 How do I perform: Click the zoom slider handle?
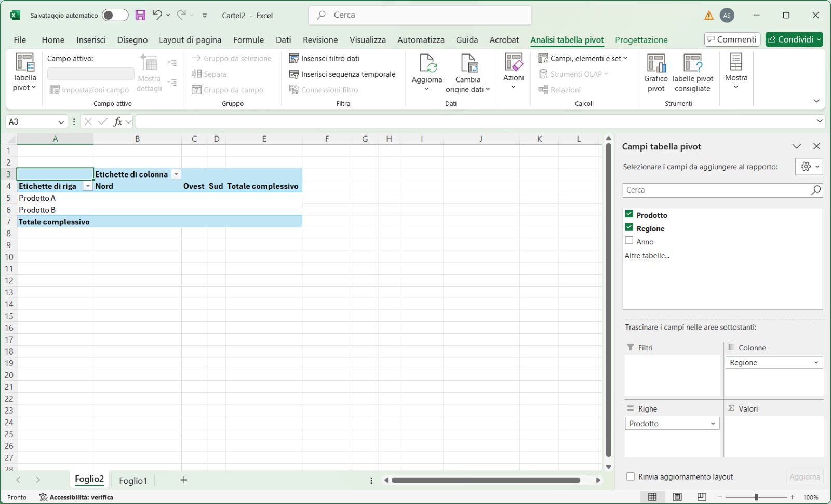click(x=756, y=497)
